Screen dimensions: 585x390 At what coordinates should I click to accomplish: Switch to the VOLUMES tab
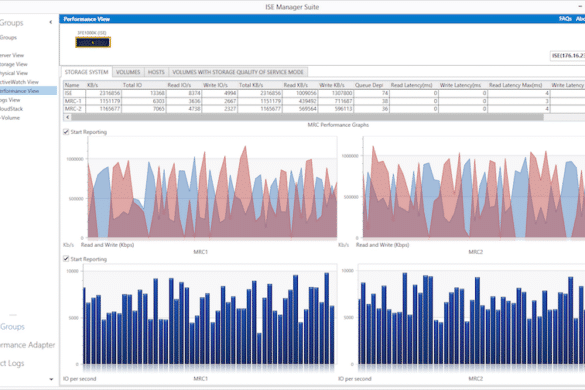[128, 72]
